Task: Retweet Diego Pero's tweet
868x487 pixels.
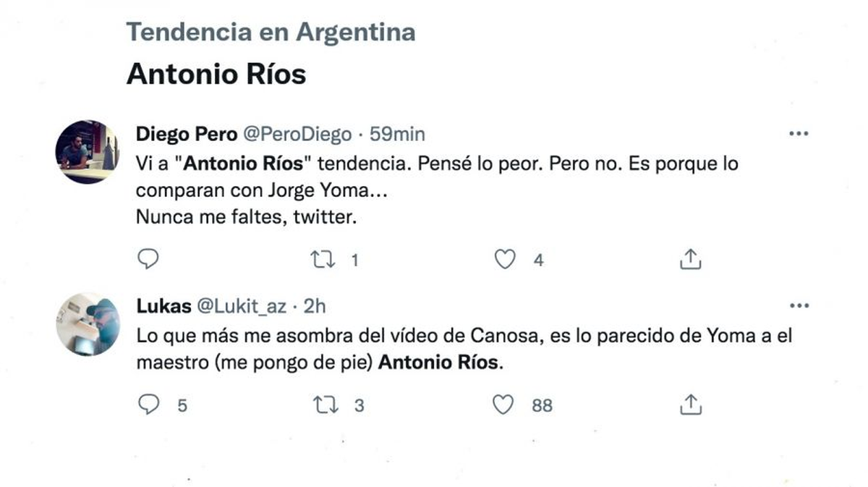Action: pos(323,259)
